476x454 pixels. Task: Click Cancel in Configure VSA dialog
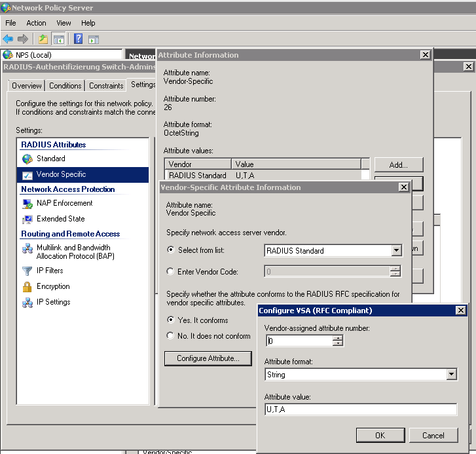click(x=433, y=435)
